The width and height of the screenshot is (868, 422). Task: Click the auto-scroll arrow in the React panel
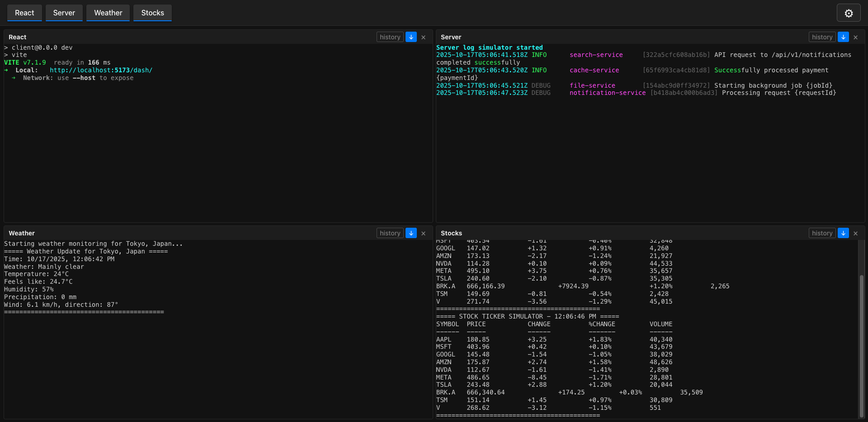411,37
